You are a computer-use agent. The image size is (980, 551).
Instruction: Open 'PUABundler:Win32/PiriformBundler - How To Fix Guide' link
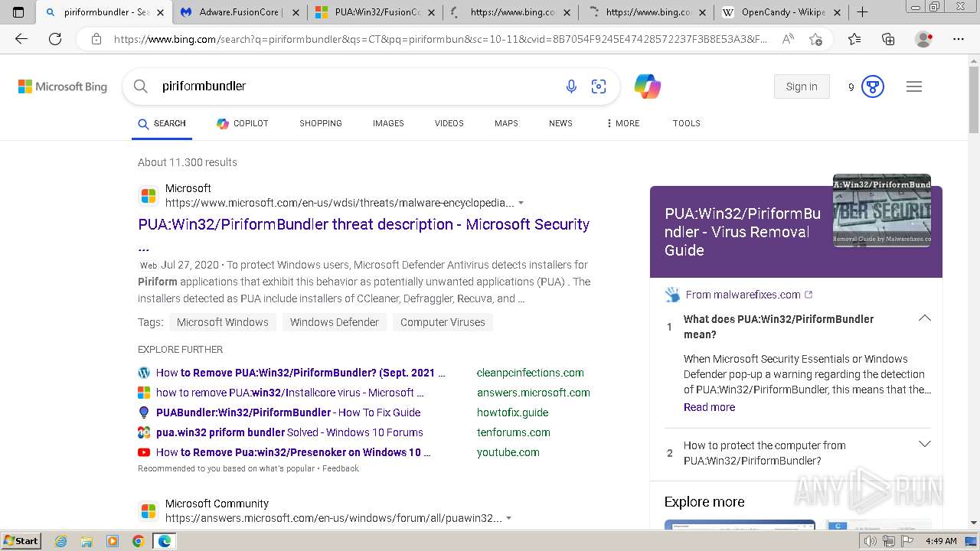click(x=288, y=412)
